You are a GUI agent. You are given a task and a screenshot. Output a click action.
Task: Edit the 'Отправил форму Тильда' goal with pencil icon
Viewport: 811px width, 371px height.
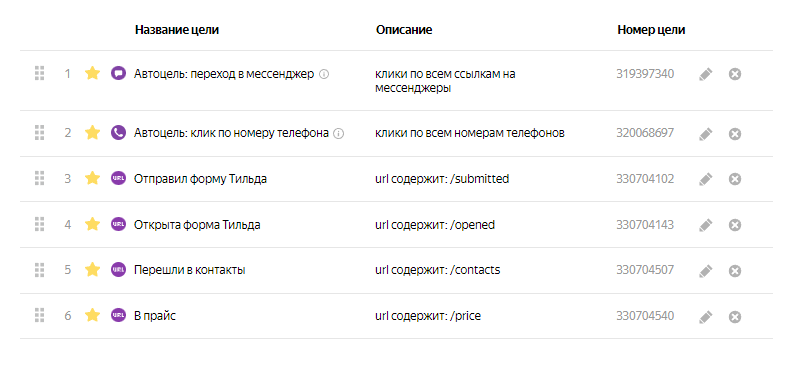(x=705, y=179)
